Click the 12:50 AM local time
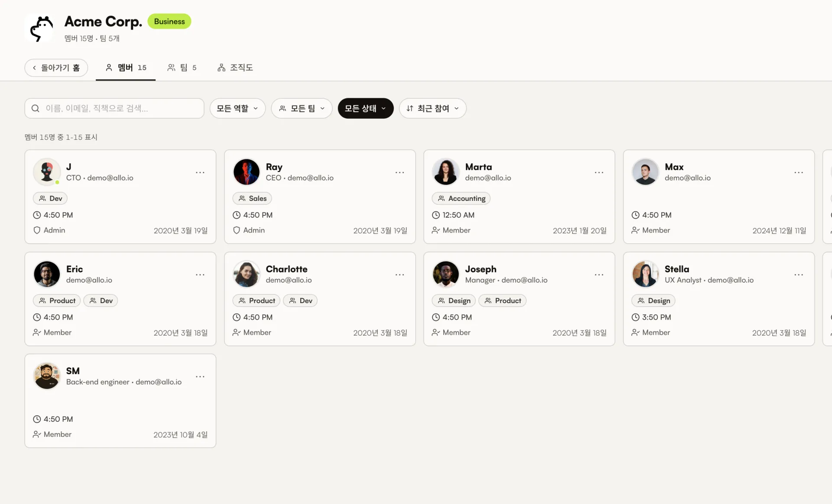The height and width of the screenshot is (504, 832). (x=458, y=215)
